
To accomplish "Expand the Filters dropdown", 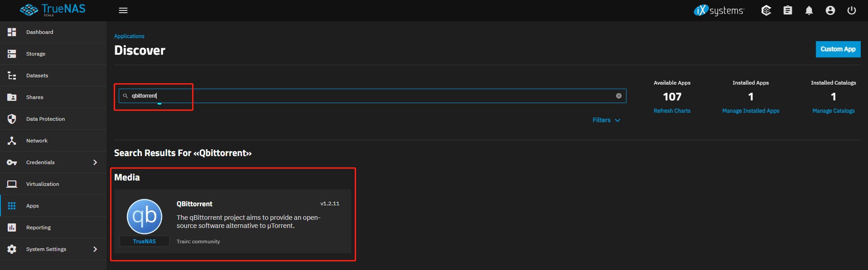I will 606,120.
